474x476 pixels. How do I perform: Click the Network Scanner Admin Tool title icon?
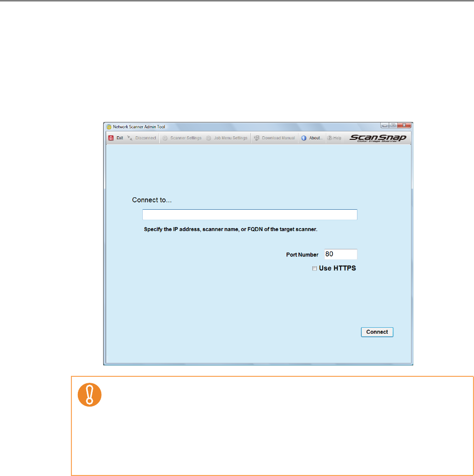109,127
